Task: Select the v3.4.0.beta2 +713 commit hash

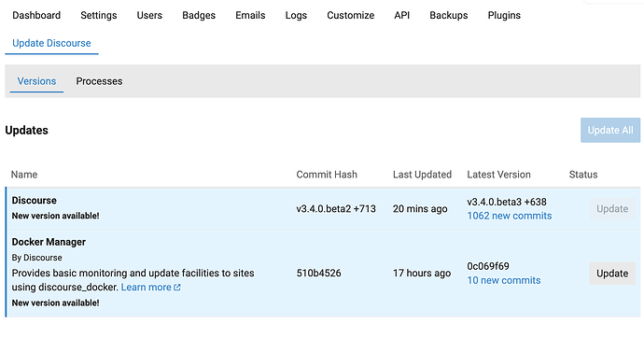Action: (x=336, y=208)
